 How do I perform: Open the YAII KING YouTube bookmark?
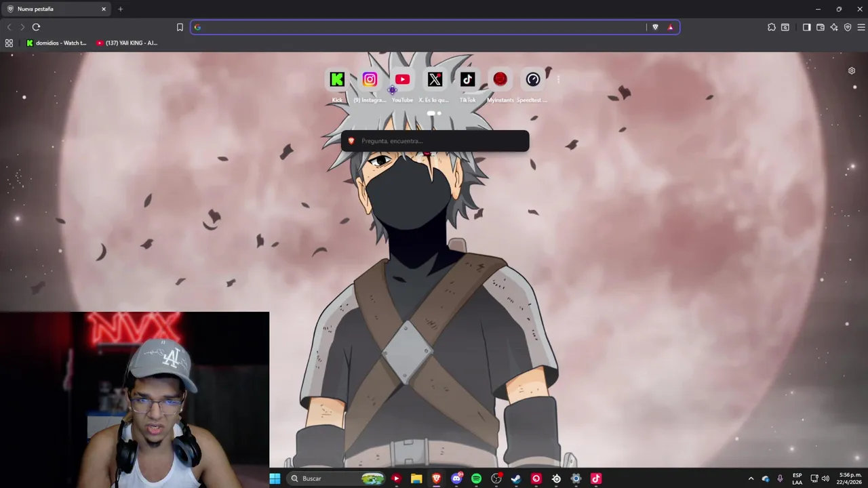pos(127,43)
